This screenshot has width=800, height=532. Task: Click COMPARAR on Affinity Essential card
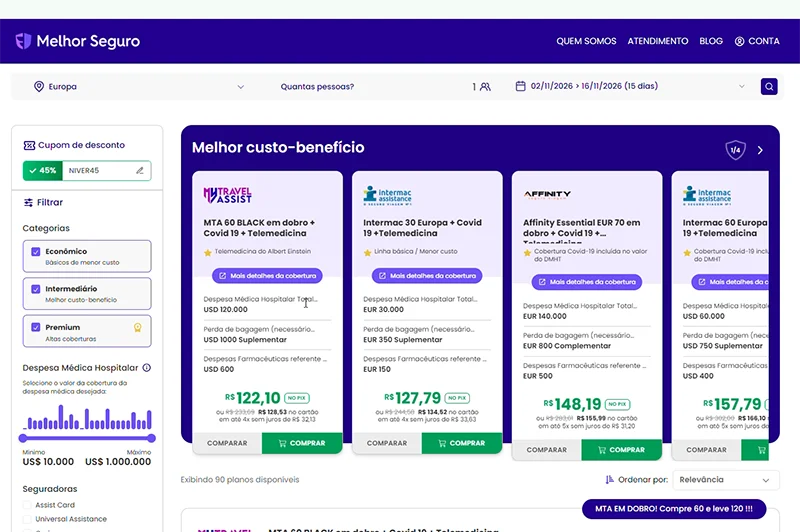tap(546, 450)
